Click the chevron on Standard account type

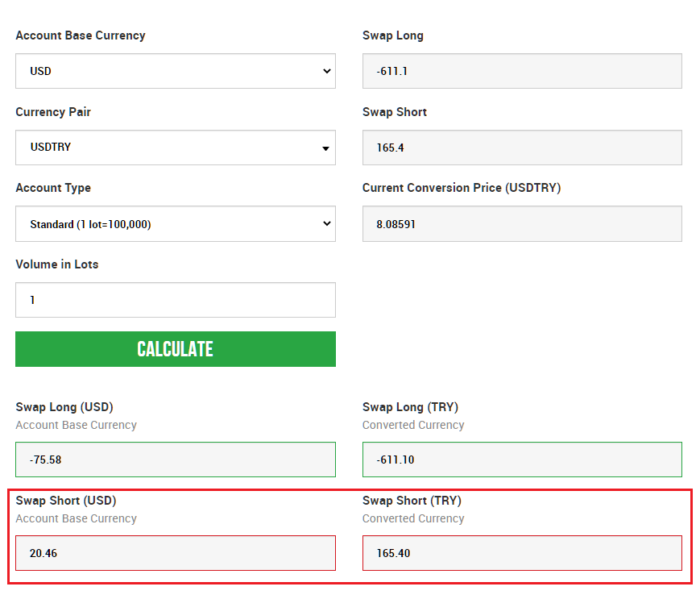(x=327, y=223)
